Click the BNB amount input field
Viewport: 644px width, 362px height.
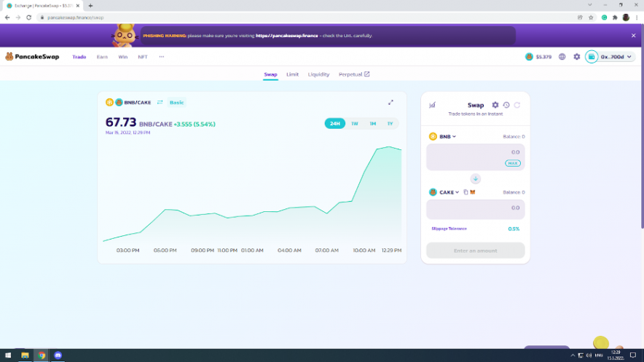(475, 152)
